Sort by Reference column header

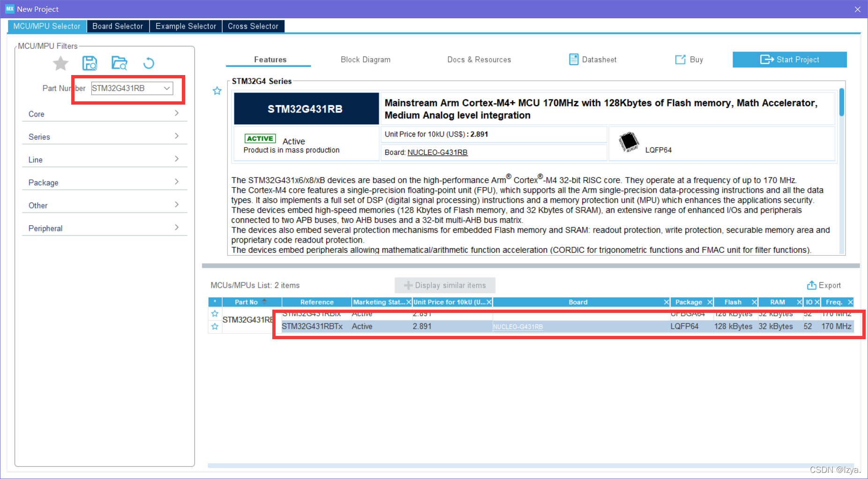pyautogui.click(x=317, y=302)
